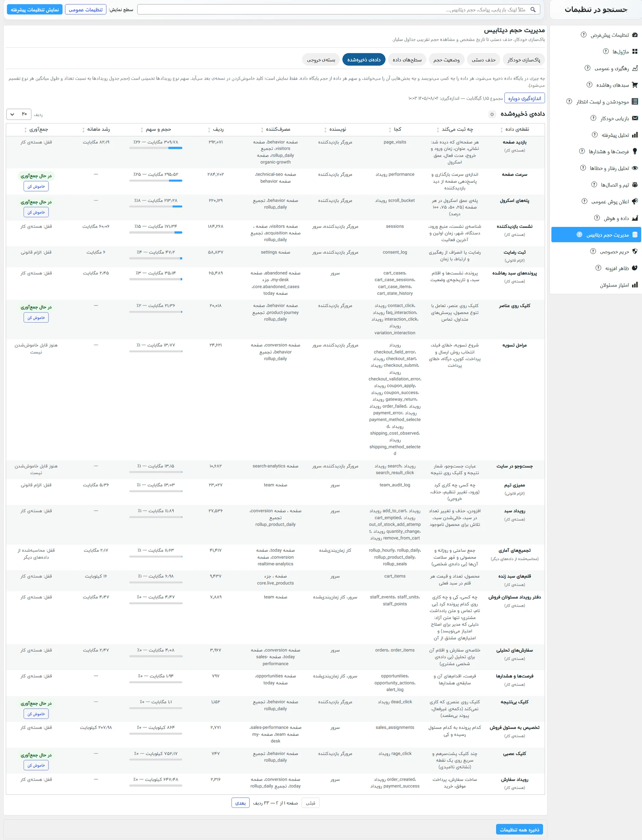642x840 pixels.
Task: Open help tooltip beside حریم خصوصی
Action: [593, 251]
